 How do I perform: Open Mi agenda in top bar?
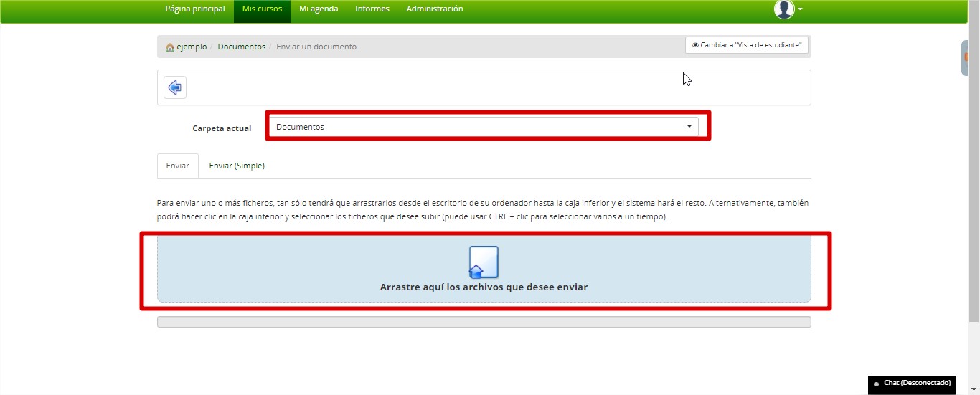(x=319, y=9)
